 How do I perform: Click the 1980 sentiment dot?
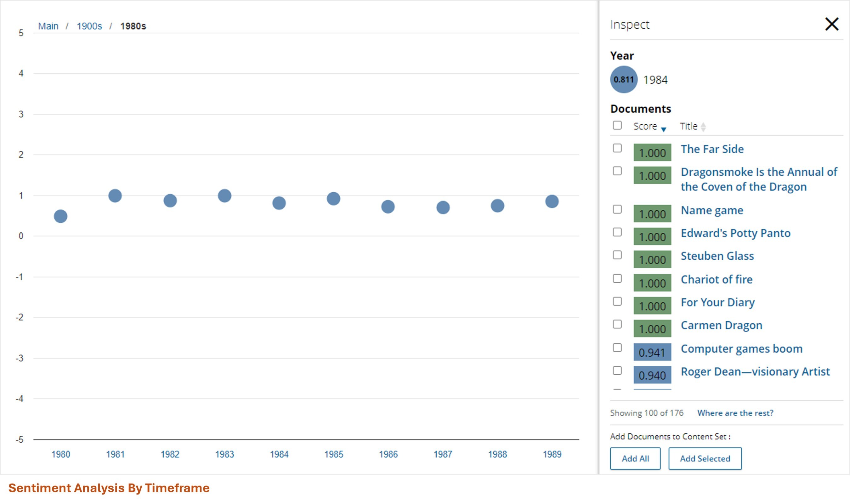(x=60, y=216)
